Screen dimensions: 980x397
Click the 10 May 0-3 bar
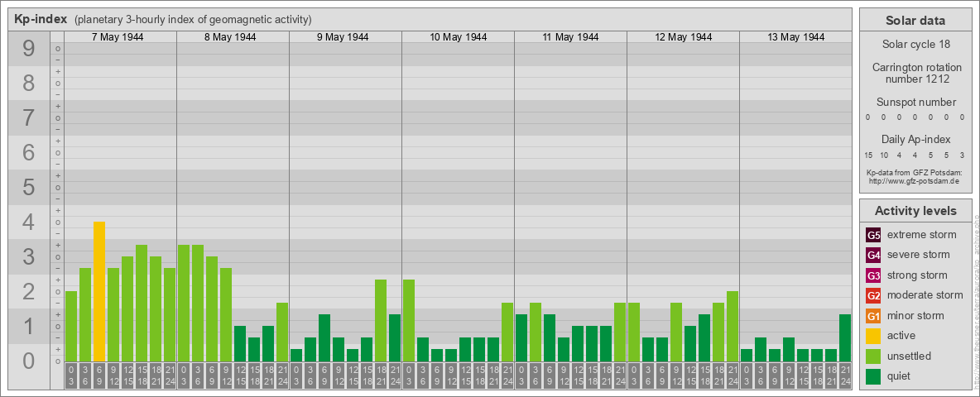(409, 320)
